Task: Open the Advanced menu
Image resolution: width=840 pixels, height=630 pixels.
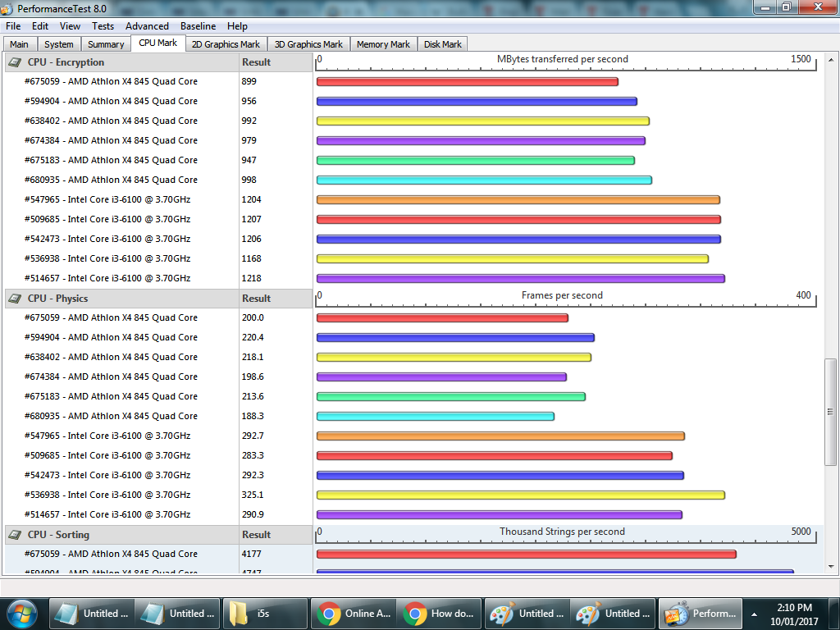Action: [147, 26]
